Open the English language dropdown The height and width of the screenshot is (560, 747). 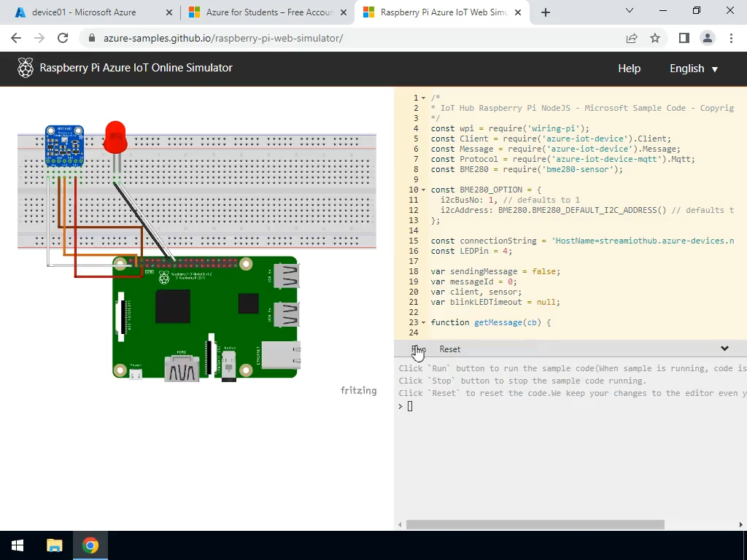tap(694, 69)
